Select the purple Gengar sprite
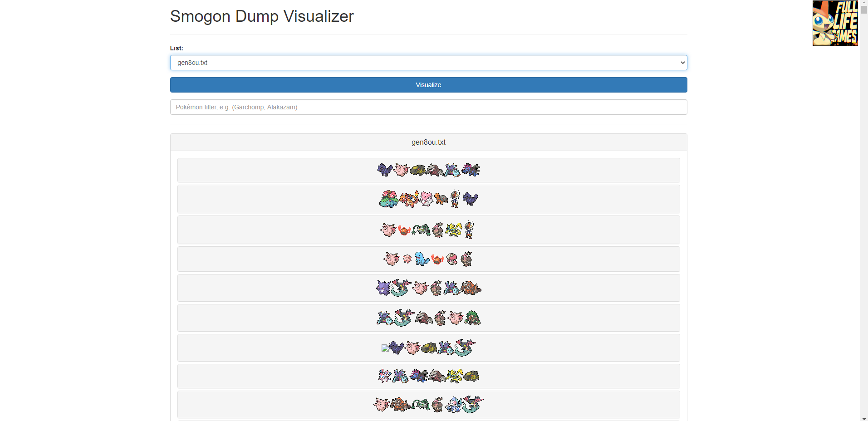868x421 pixels. (384, 288)
